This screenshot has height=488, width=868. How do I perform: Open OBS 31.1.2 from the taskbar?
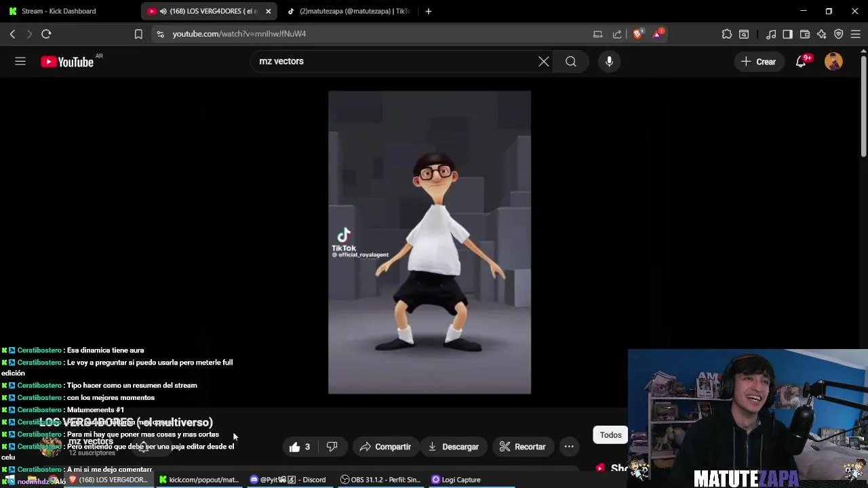380,480
